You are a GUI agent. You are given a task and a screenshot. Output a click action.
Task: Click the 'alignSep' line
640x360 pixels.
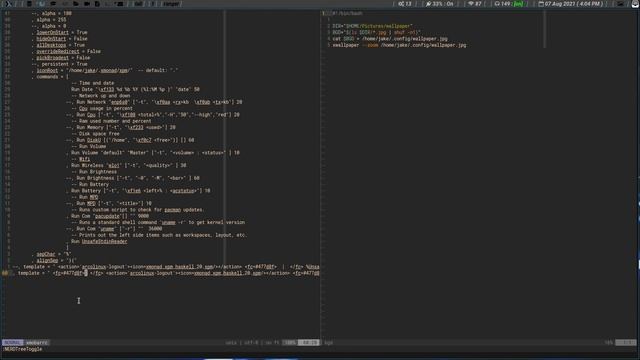(x=54, y=260)
